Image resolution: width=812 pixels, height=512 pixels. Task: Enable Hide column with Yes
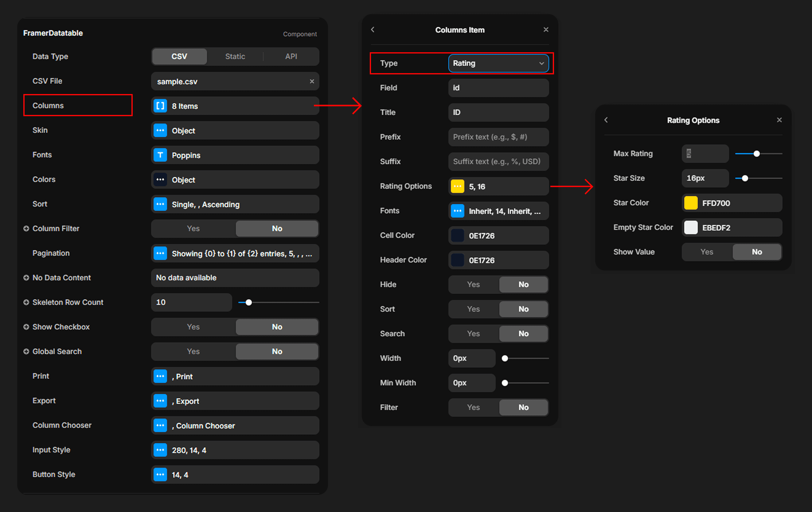pos(473,285)
